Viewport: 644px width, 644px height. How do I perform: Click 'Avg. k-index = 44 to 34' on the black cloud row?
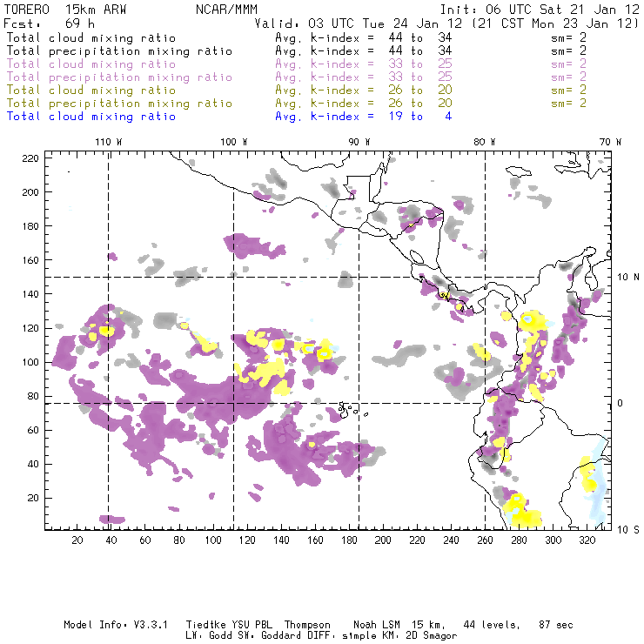pos(364,38)
